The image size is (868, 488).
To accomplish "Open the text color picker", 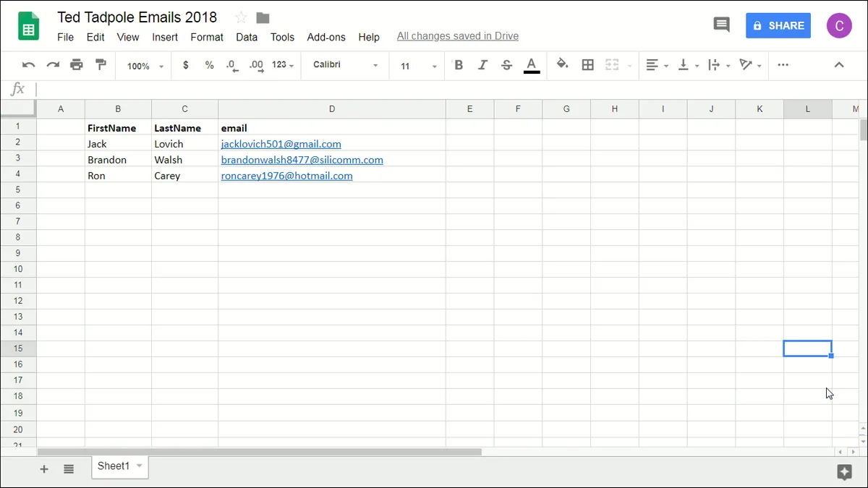I will pyautogui.click(x=532, y=66).
